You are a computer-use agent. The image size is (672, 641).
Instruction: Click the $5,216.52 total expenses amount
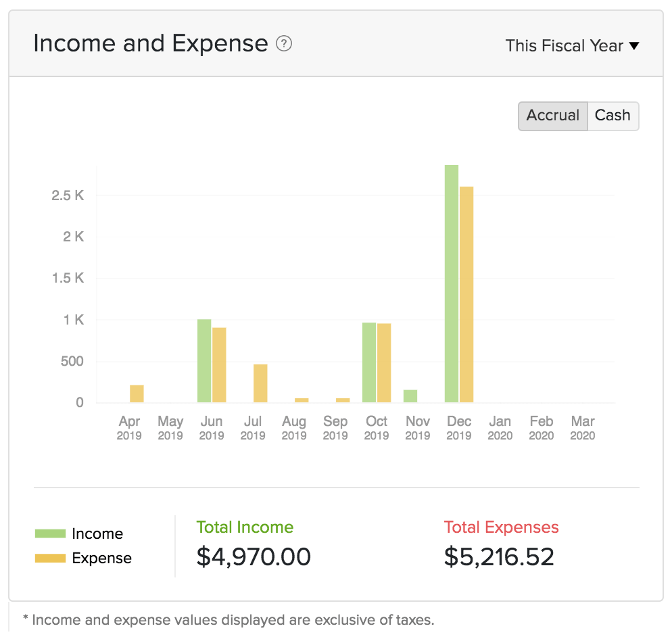pos(499,557)
